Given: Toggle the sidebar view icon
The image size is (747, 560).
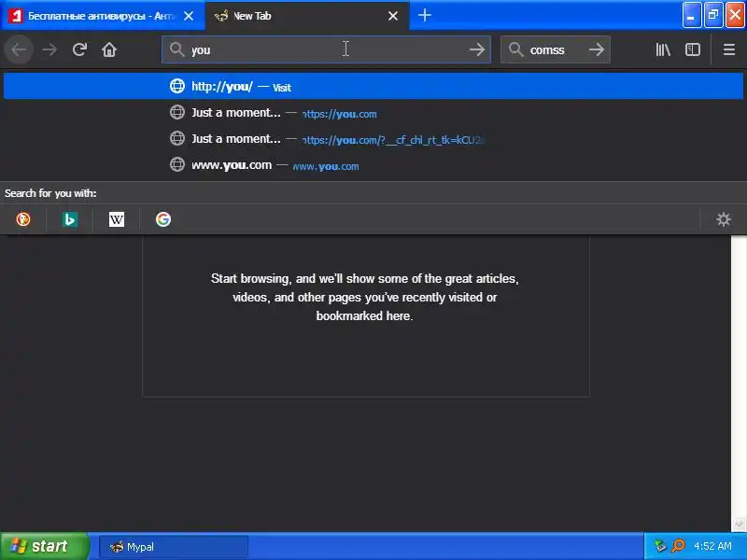Looking at the screenshot, I should [x=693, y=49].
